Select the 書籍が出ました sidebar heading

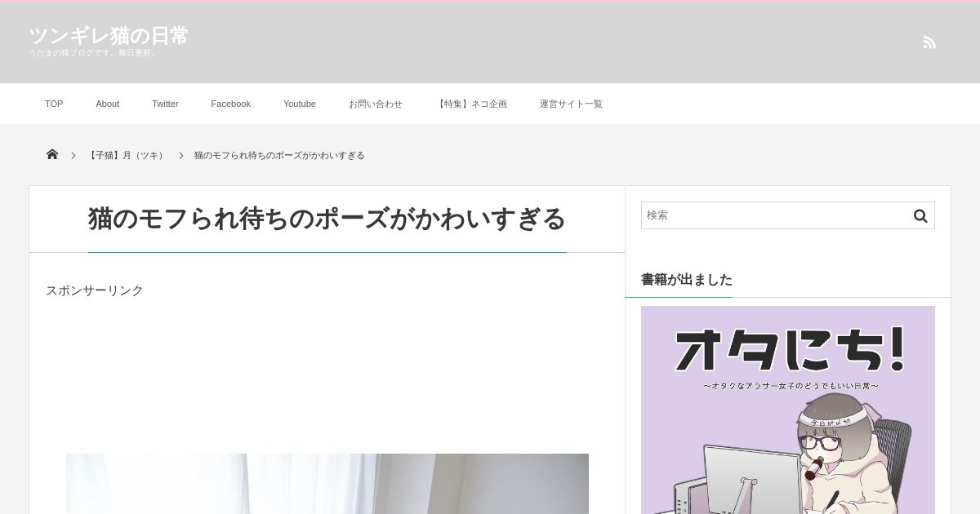click(x=687, y=279)
